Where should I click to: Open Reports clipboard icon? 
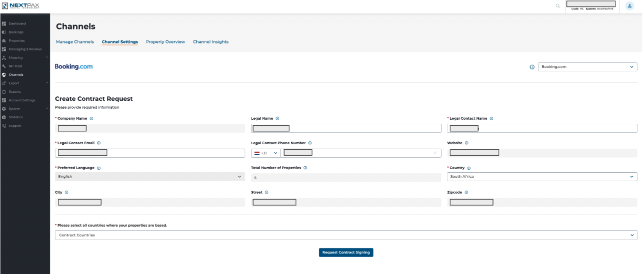(4, 91)
